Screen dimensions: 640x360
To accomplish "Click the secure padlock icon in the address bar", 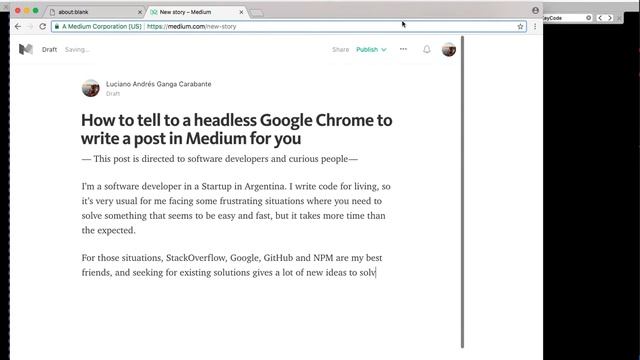I will (57, 27).
